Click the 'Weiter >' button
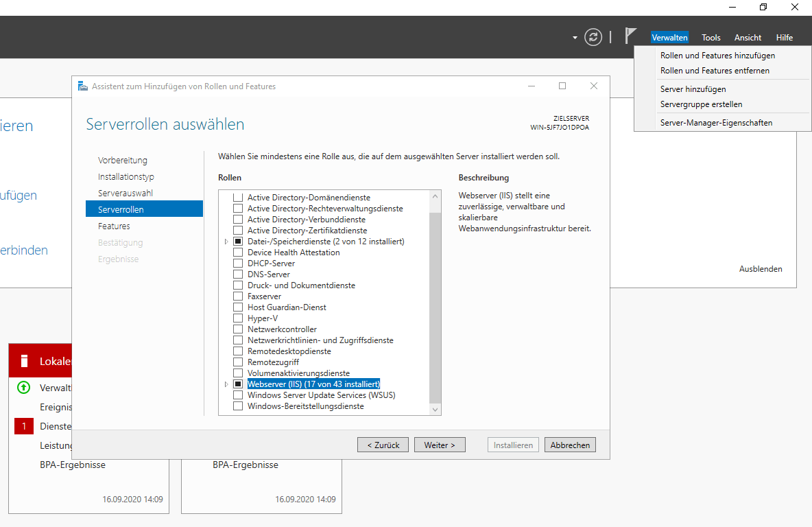The height and width of the screenshot is (527, 812). tap(440, 445)
